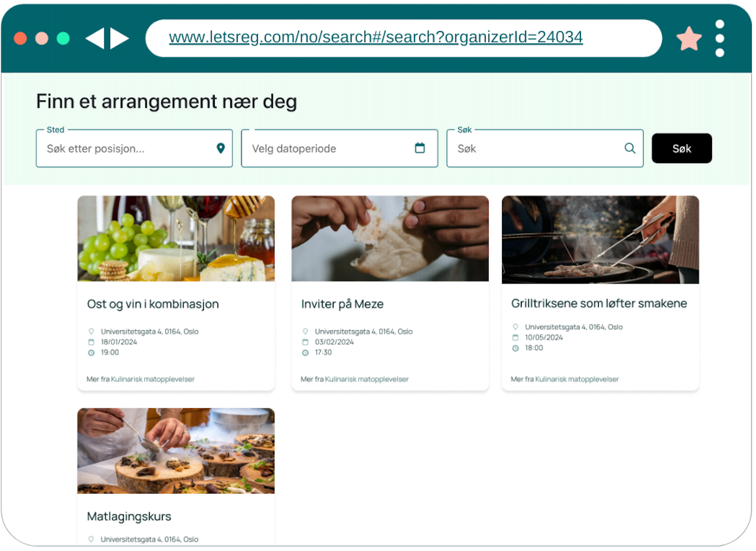
Task: Click the pin icon on Ost og vin card
Action: 91,331
